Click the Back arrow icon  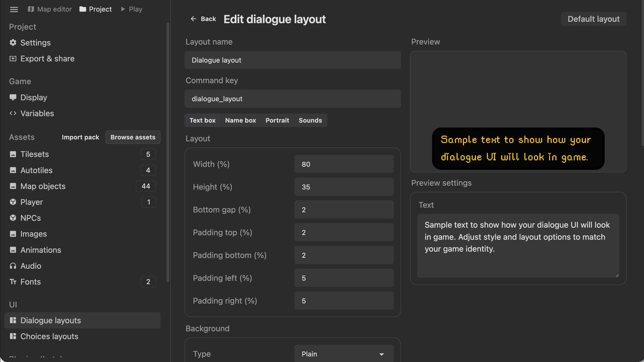[x=193, y=19]
